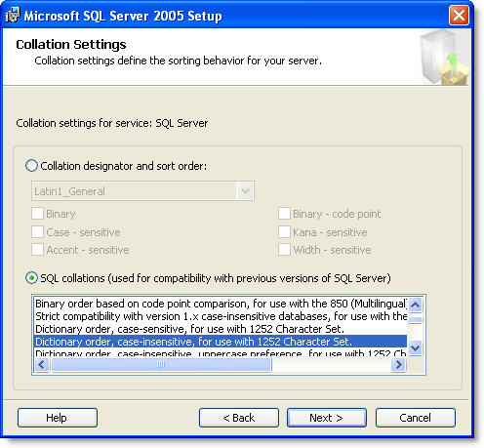Tick the Width - sensitive checkbox
This screenshot has width=484, height=448.
tap(284, 250)
